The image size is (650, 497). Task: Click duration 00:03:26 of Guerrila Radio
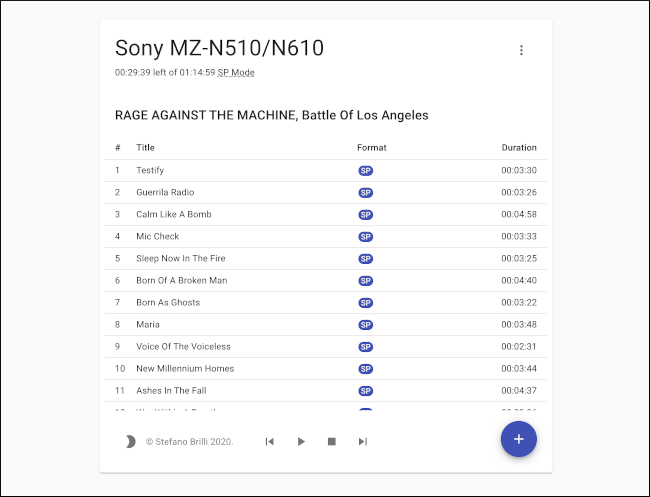tap(519, 192)
